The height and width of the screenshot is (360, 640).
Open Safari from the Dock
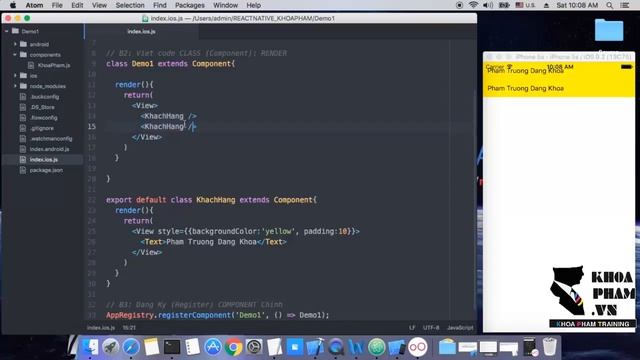[131, 347]
